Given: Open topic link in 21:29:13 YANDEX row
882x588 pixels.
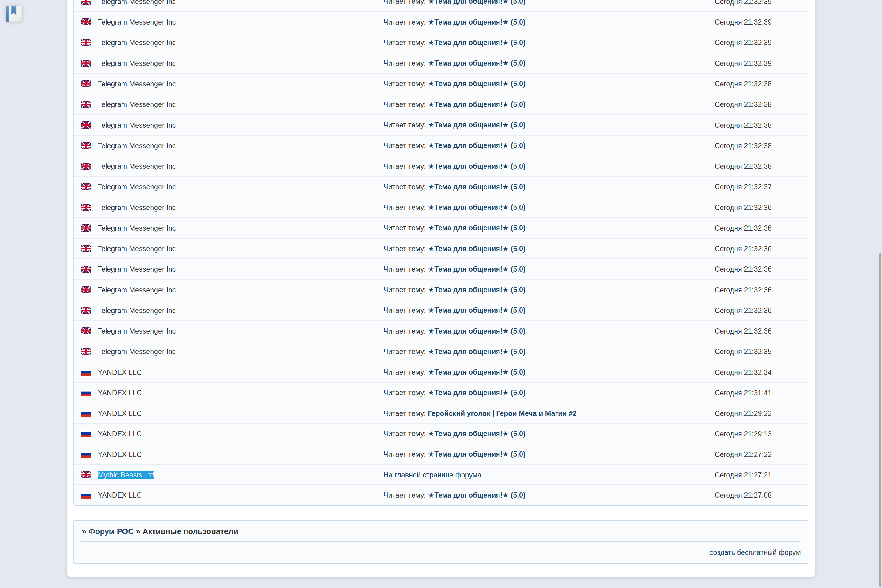Looking at the screenshot, I should (x=476, y=434).
